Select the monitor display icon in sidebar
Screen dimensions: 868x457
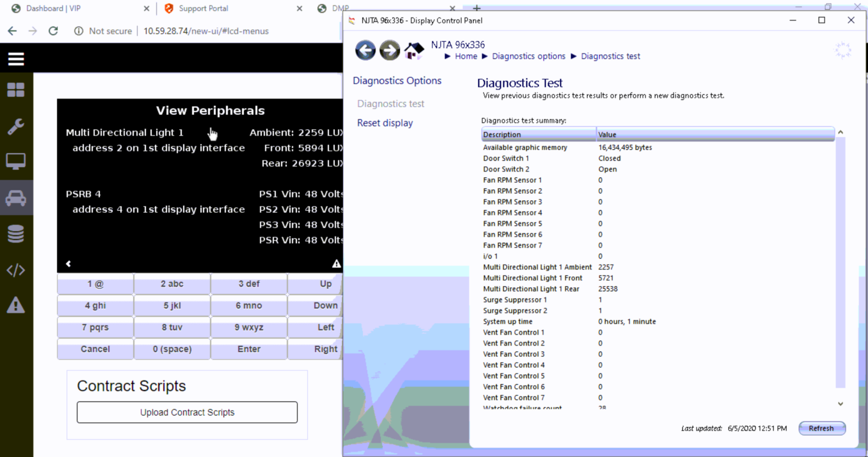pos(16,162)
